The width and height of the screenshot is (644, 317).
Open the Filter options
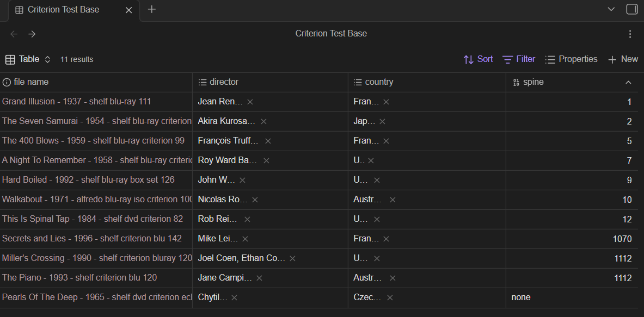coord(519,59)
